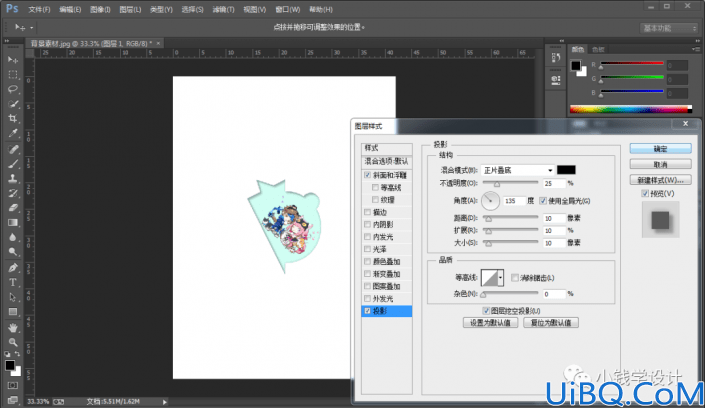Change screen mode via toolbox icon
The image size is (705, 408).
(x=13, y=399)
